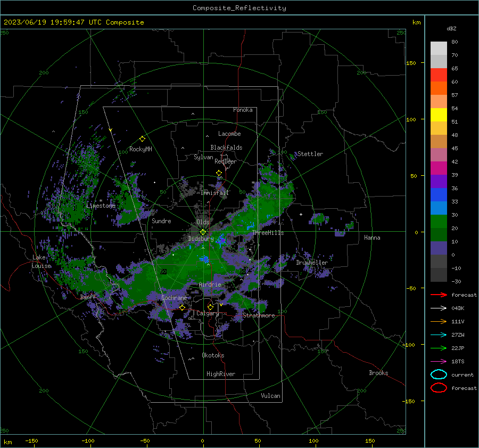Viewport: 479px width, 448px height.
Task: Click the HighRiver label
Action: point(221,374)
